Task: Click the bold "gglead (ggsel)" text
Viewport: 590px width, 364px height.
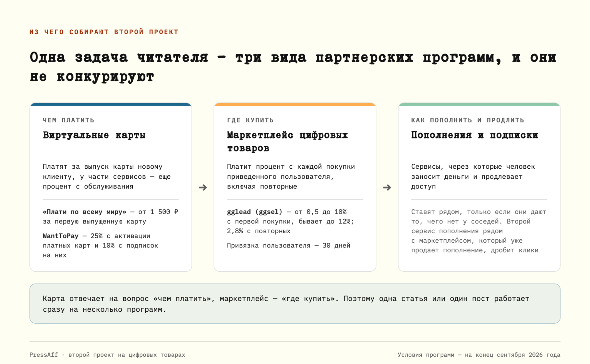Action: pos(255,212)
